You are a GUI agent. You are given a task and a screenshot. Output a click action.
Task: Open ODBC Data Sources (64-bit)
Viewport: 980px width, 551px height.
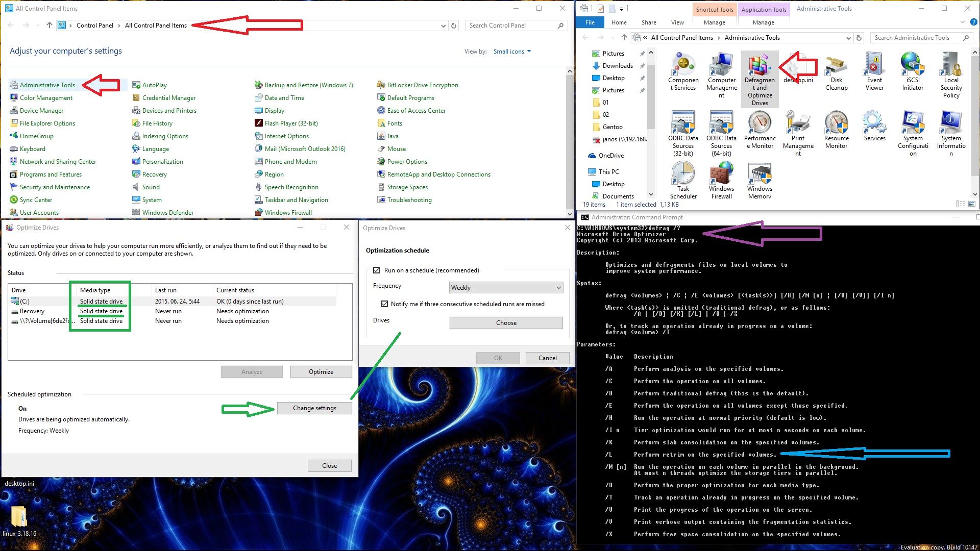(x=721, y=134)
